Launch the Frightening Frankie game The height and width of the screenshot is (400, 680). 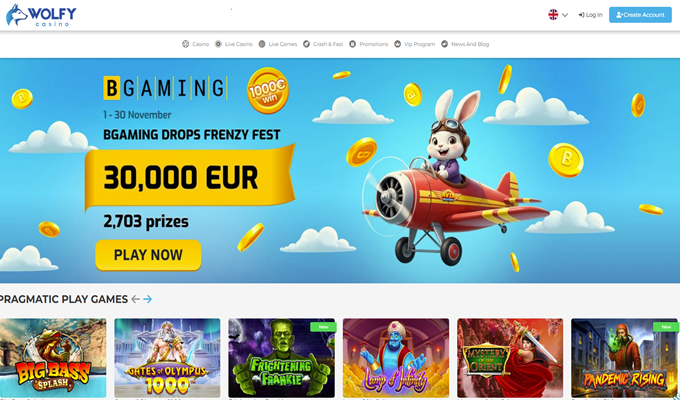click(281, 358)
